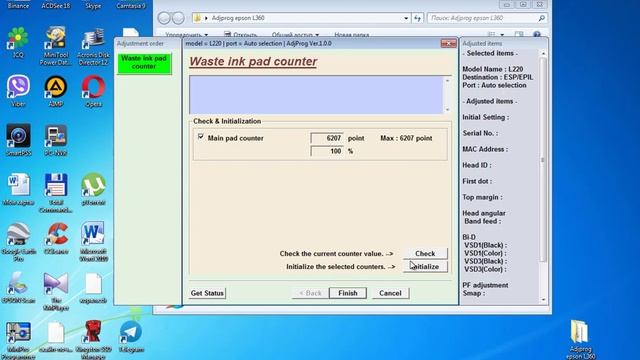This screenshot has width=640, height=360.
Task: Launch The KMPlayer desktop shortcut
Action: pyautogui.click(x=56, y=291)
